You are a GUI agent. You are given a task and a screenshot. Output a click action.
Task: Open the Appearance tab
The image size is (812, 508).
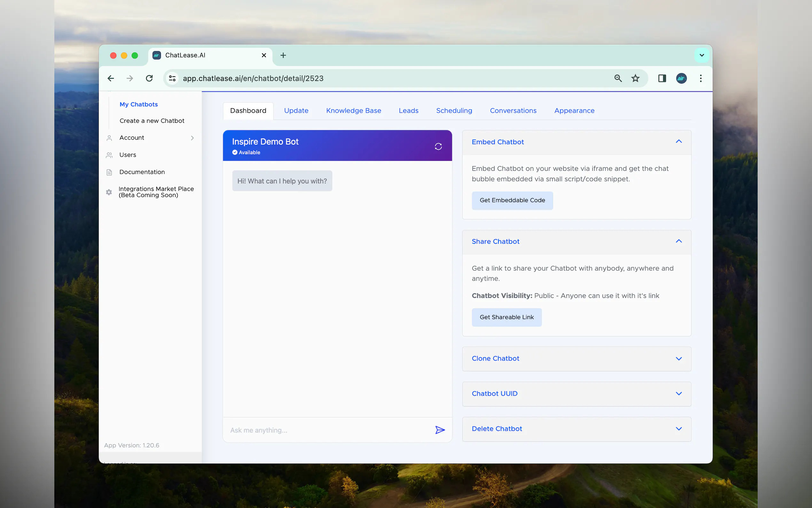pyautogui.click(x=574, y=111)
